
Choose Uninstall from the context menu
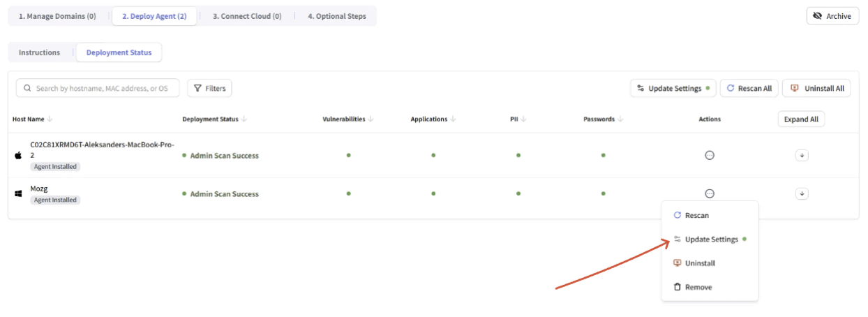click(x=710, y=263)
